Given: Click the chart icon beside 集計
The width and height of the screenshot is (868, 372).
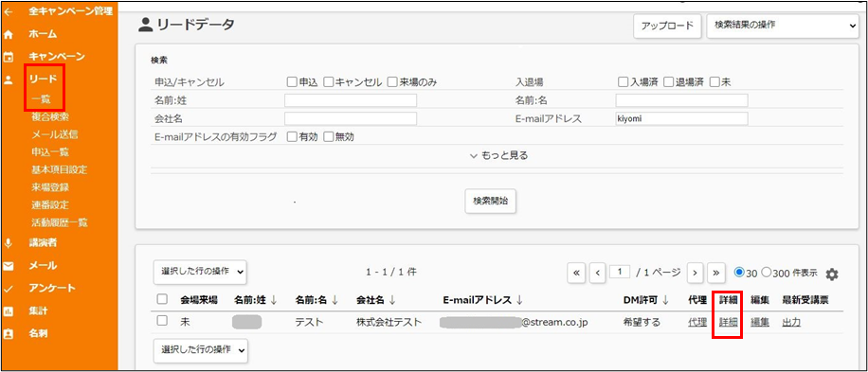Looking at the screenshot, I should click(8, 311).
